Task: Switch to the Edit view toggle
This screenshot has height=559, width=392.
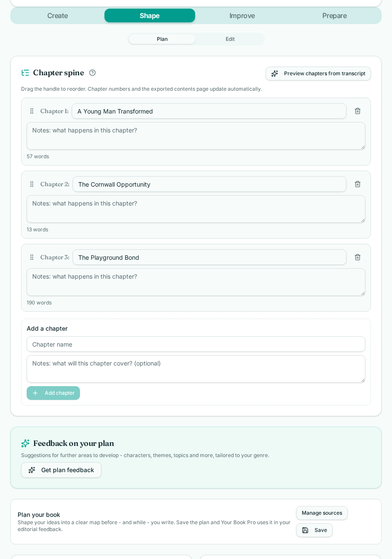Action: pyautogui.click(x=230, y=39)
